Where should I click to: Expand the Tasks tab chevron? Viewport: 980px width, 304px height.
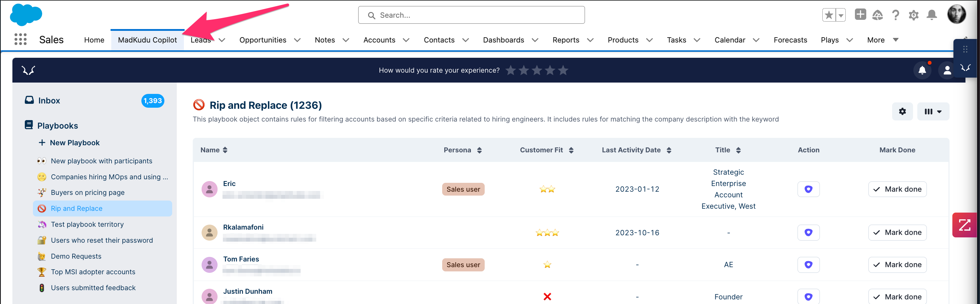click(x=697, y=40)
